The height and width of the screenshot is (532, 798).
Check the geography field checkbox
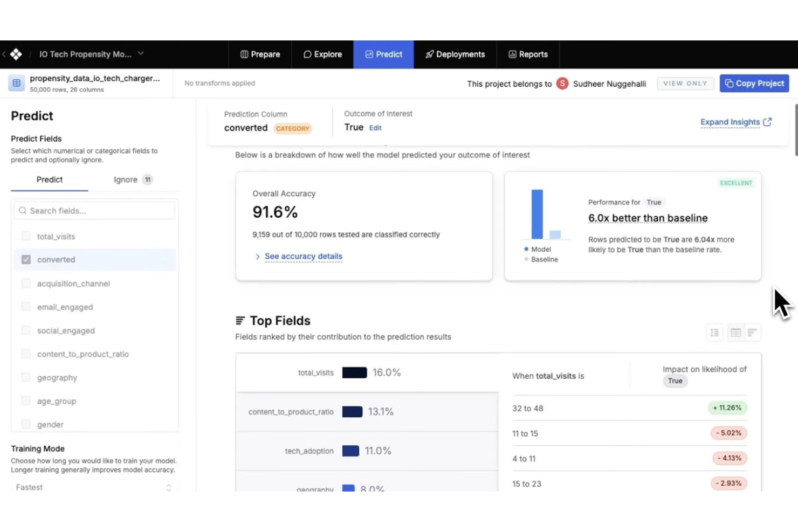pos(26,377)
